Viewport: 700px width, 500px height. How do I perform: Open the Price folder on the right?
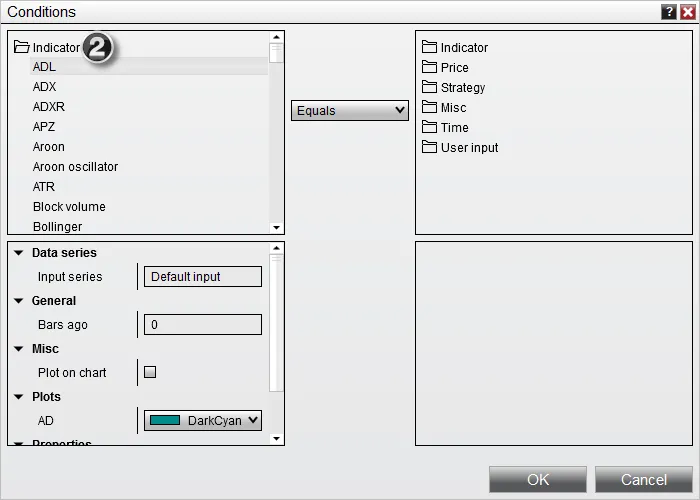click(x=445, y=67)
